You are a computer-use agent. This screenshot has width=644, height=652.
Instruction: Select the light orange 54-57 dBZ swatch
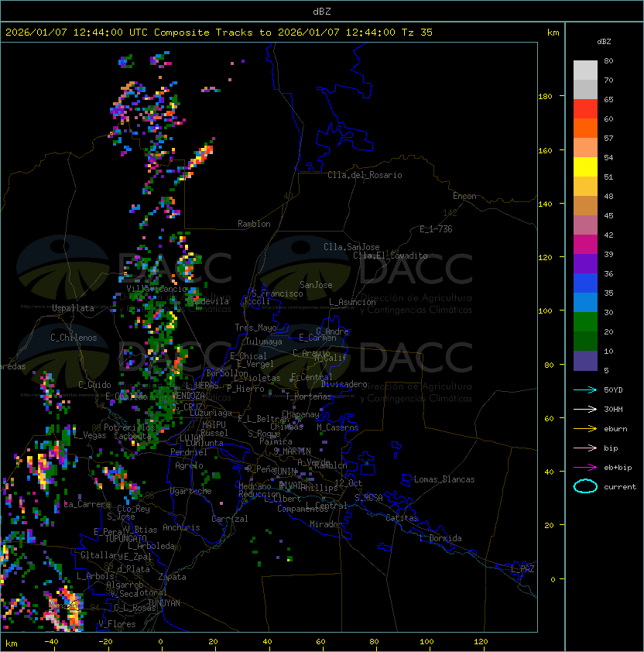coord(585,148)
